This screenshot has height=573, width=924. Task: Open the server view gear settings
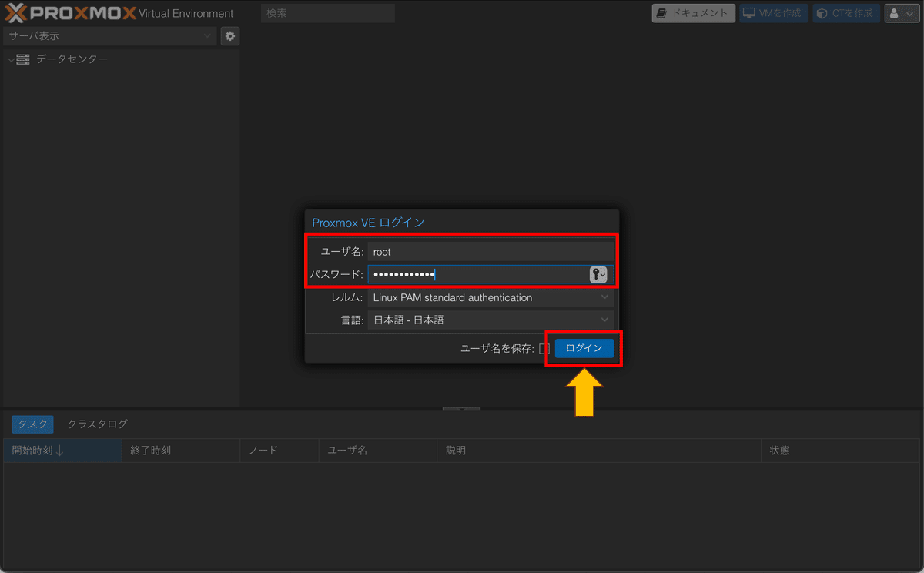(x=229, y=36)
